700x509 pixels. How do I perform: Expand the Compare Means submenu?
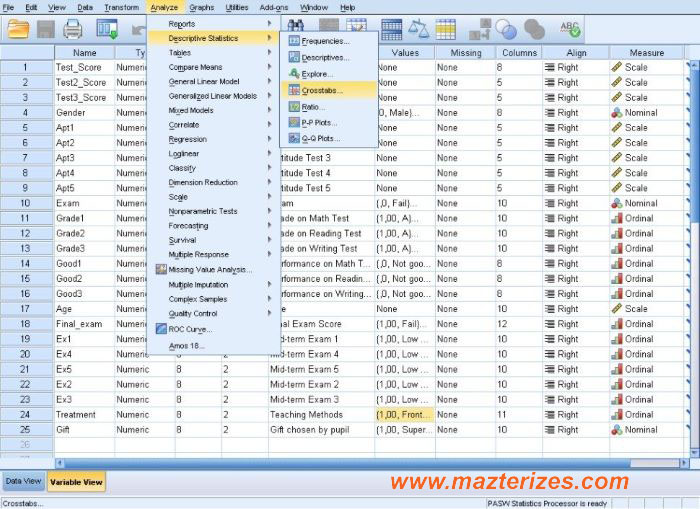pyautogui.click(x=213, y=67)
